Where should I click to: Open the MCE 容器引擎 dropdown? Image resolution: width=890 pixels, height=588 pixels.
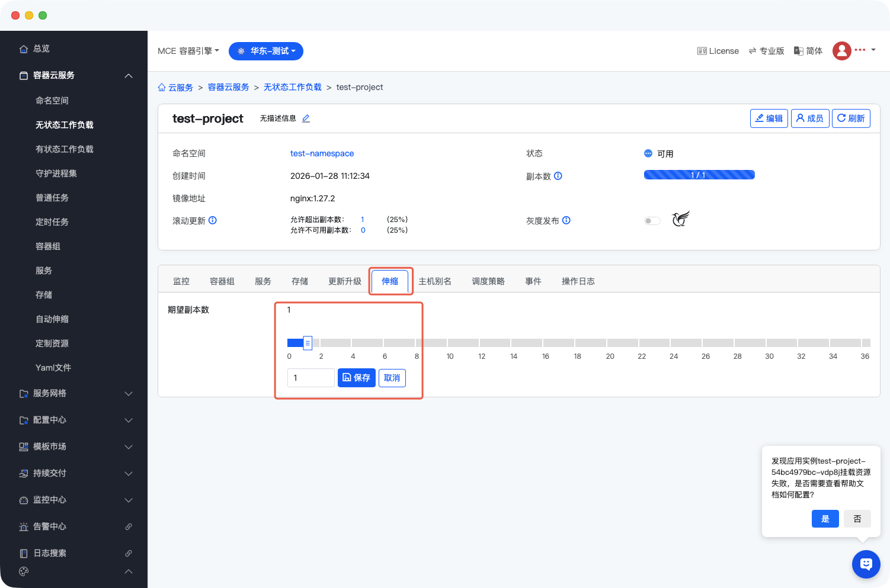188,51
